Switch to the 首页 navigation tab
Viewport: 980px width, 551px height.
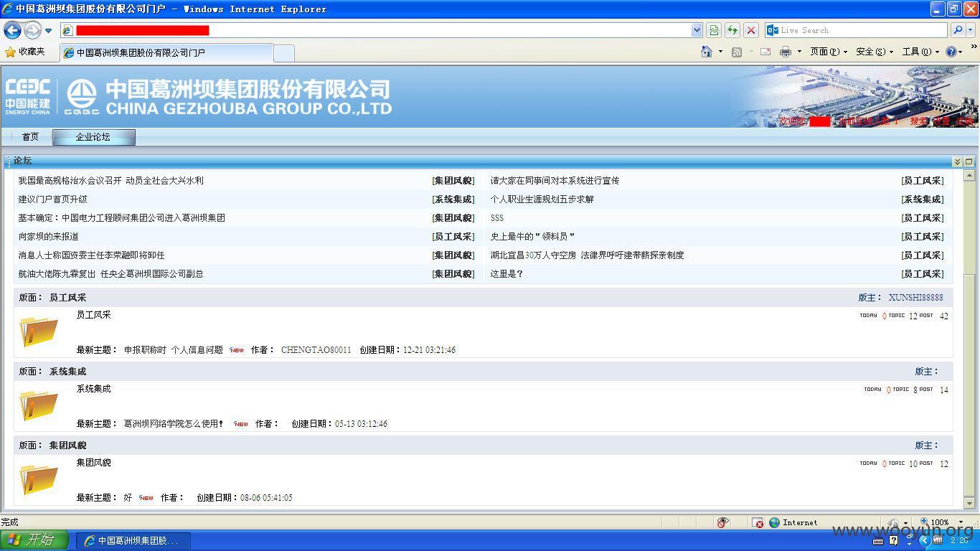(30, 137)
